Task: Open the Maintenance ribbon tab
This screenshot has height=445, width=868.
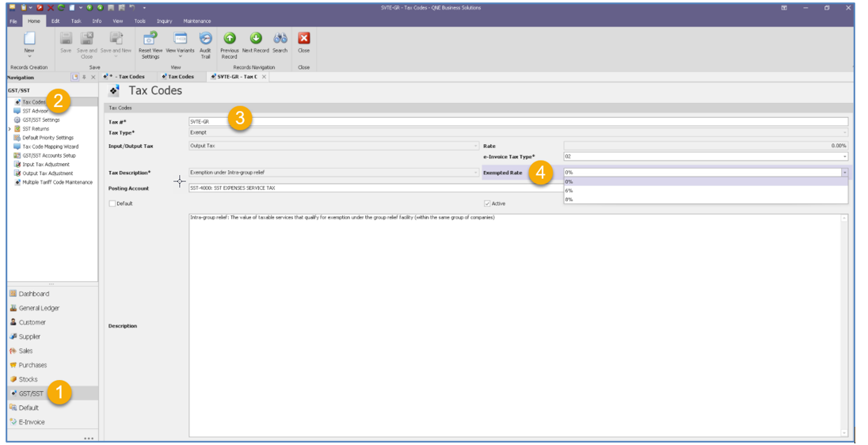Action: [x=197, y=21]
